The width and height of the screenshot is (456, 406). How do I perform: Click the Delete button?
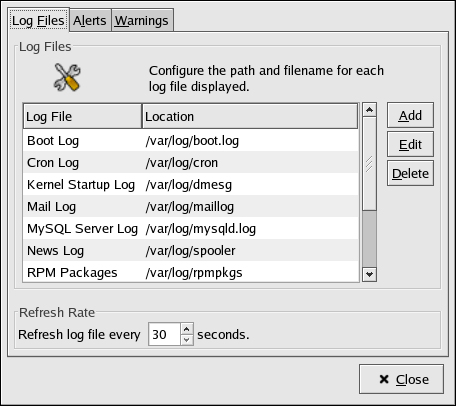pyautogui.click(x=410, y=173)
